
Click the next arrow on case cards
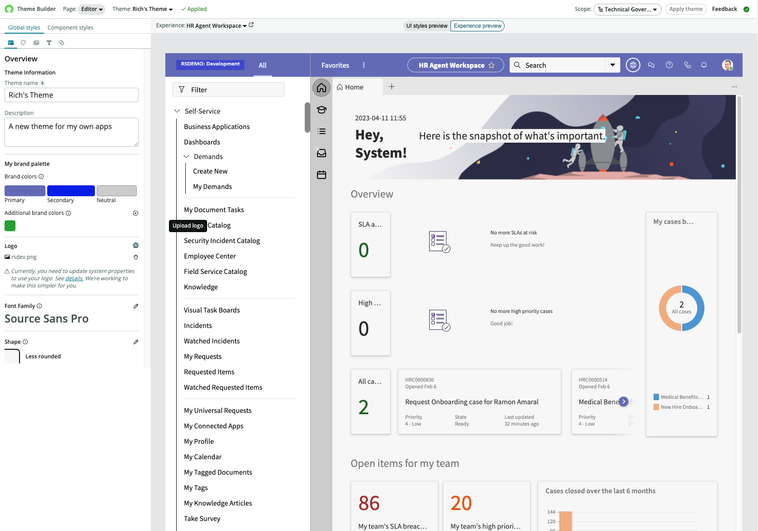coord(624,401)
